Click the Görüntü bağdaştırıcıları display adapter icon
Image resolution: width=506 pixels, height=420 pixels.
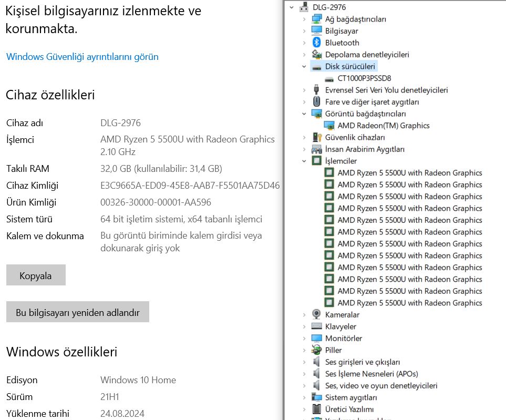tap(316, 114)
